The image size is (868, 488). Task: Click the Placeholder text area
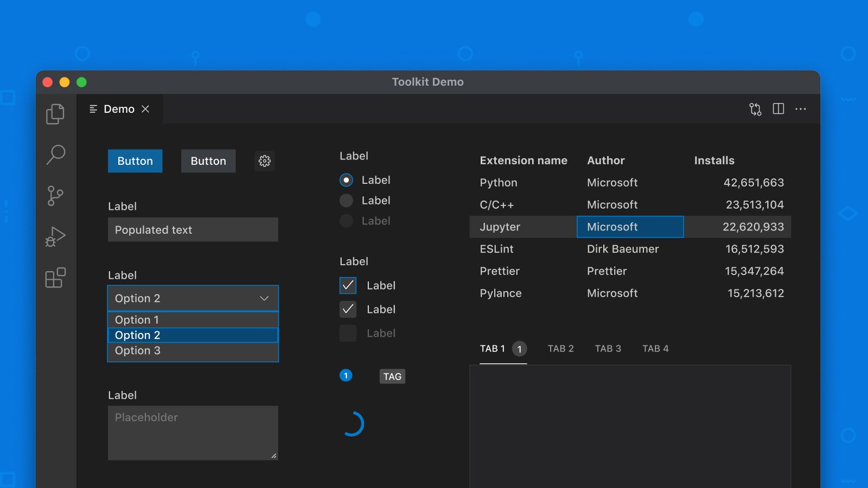point(193,433)
